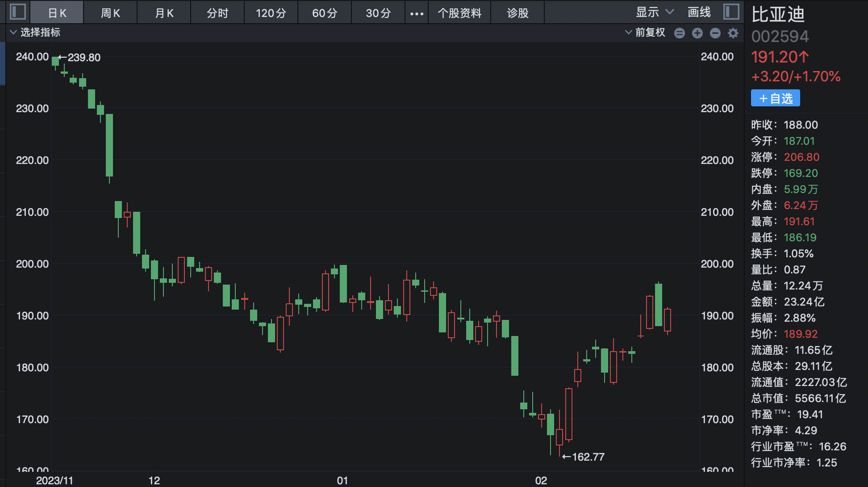
Task: Zoom out chart with minus icon
Action: 715,33
